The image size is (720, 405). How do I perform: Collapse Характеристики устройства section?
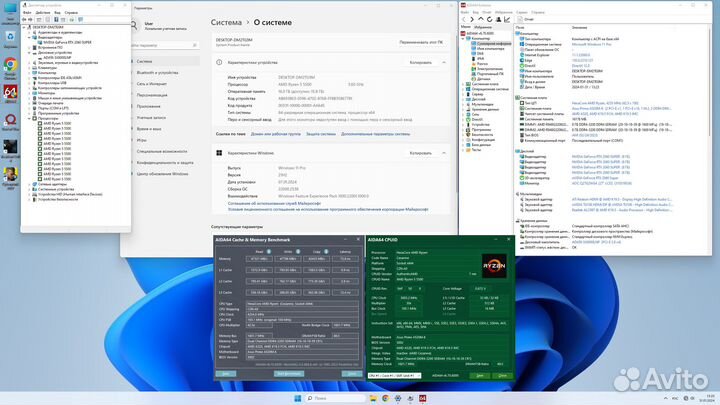pyautogui.click(x=444, y=62)
